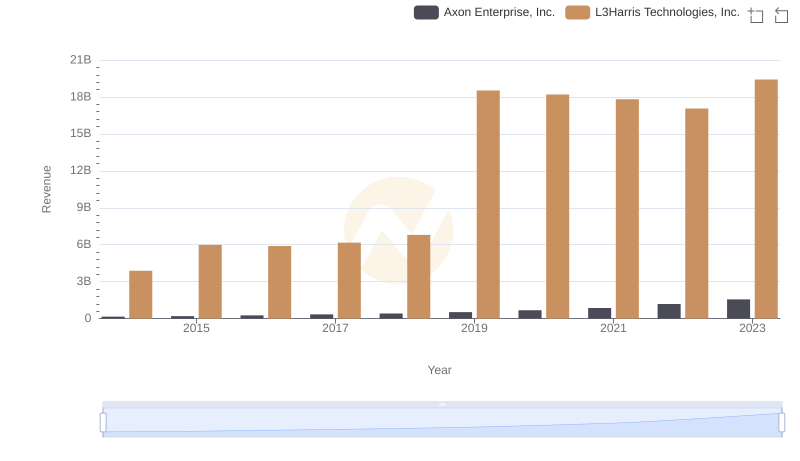Click the 3B y-axis label
The width and height of the screenshot is (800, 461).
(84, 281)
